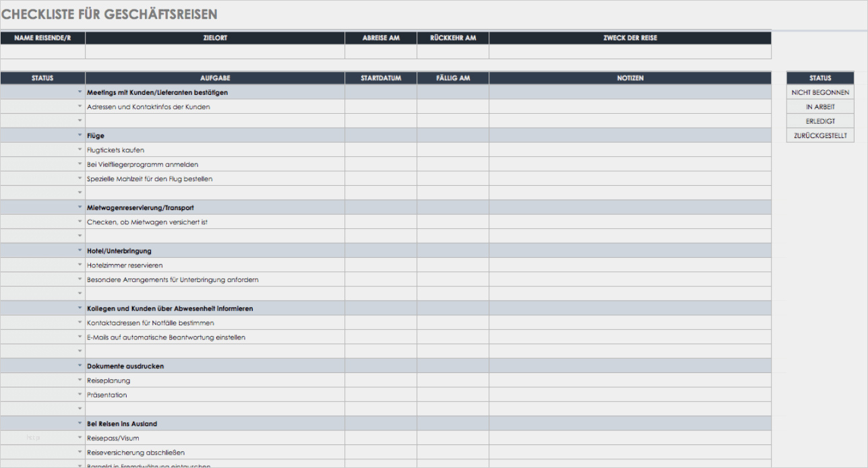The width and height of the screenshot is (868, 468).
Task: Select the empty cell under ABREISE AM
Action: coord(381,52)
